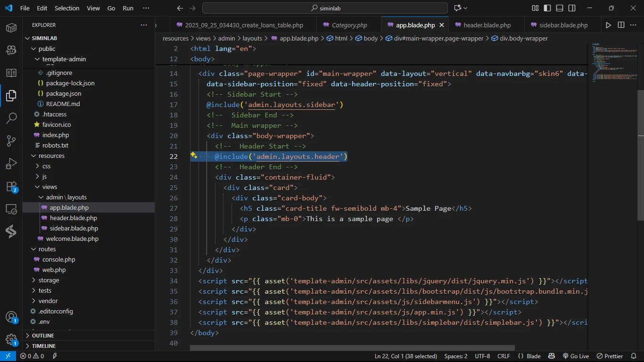Open the Extensions view with badge
Viewport: 644px width, 362px height.
[x=11, y=187]
